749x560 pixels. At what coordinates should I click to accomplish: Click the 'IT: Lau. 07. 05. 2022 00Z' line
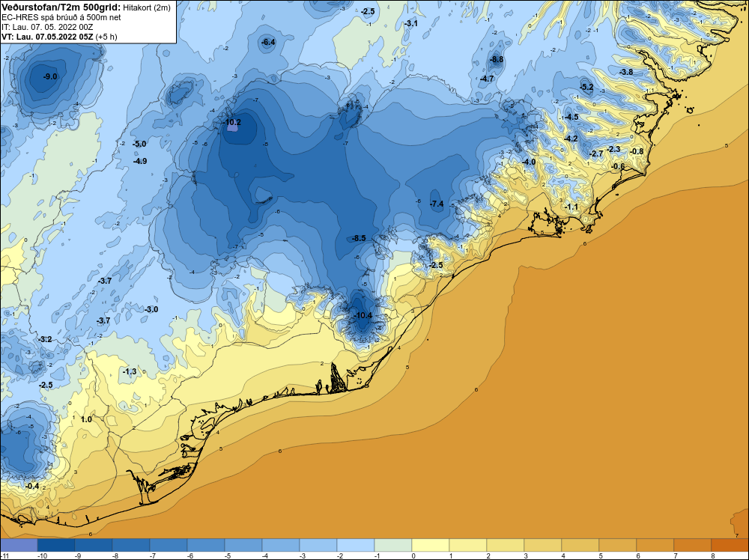pos(47,27)
